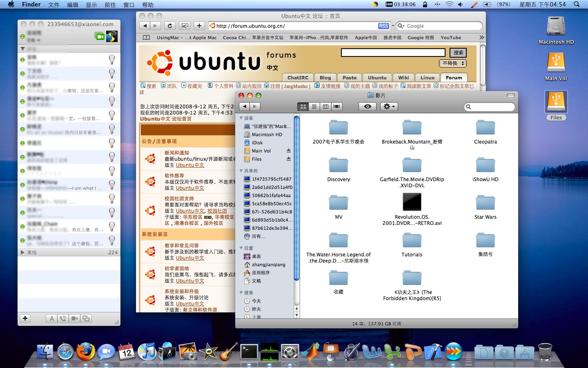Open Safari bookmarks book icon
The width and height of the screenshot is (588, 368).
point(146,37)
